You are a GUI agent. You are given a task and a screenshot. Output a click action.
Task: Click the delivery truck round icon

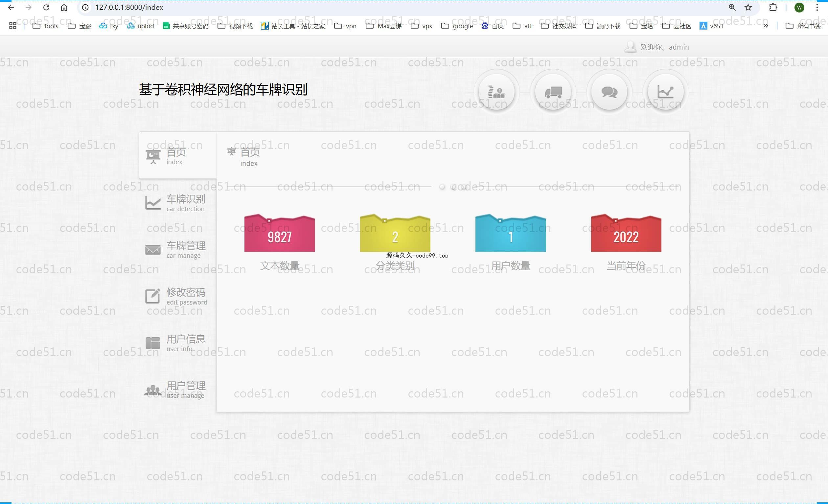tap(553, 92)
